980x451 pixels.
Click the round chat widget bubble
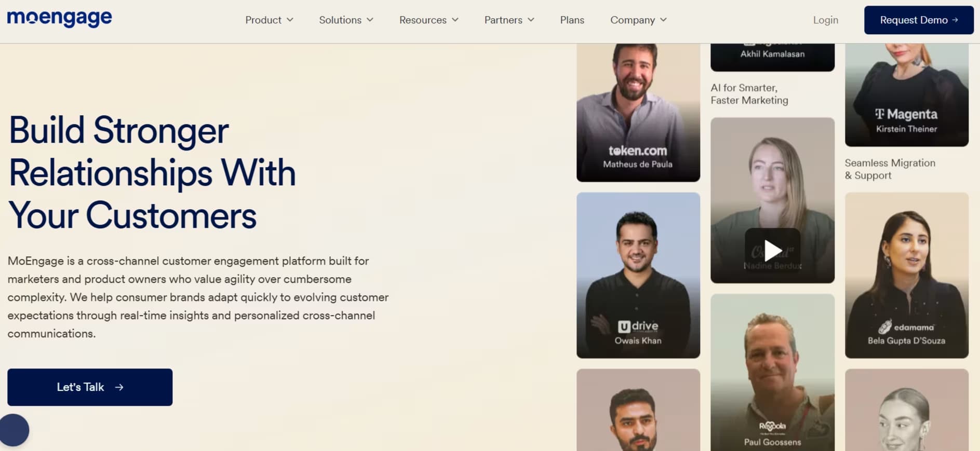14,430
